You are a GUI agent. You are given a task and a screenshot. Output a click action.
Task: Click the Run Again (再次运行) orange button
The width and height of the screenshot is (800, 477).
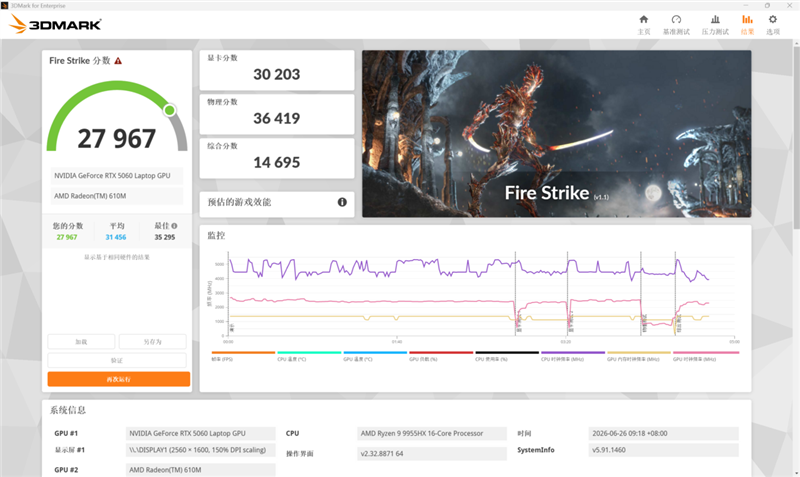[119, 379]
